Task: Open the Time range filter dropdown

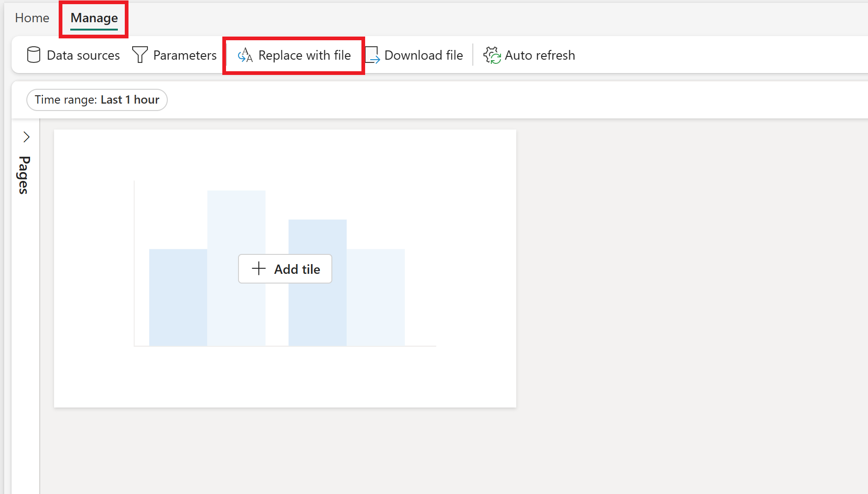Action: click(97, 99)
